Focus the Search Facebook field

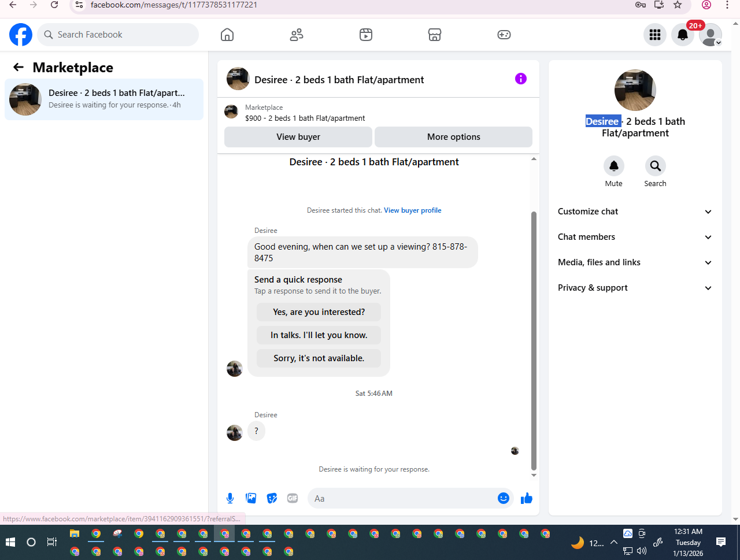pyautogui.click(x=119, y=35)
